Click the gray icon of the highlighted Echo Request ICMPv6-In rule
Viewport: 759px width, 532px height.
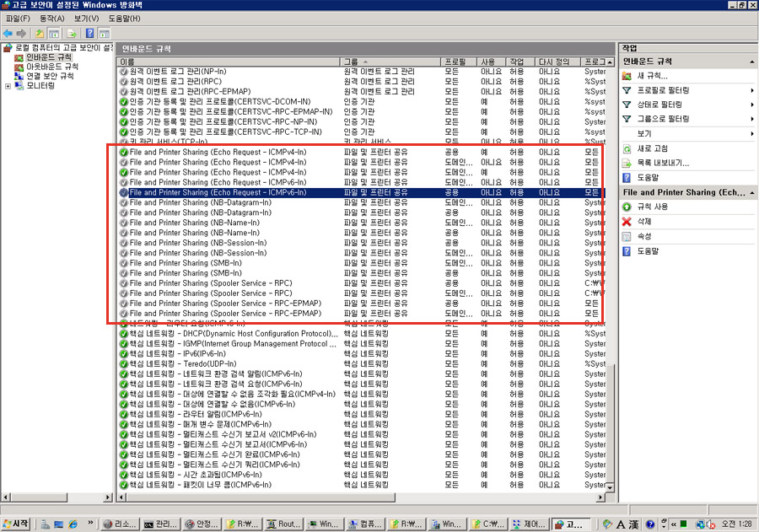[124, 193]
